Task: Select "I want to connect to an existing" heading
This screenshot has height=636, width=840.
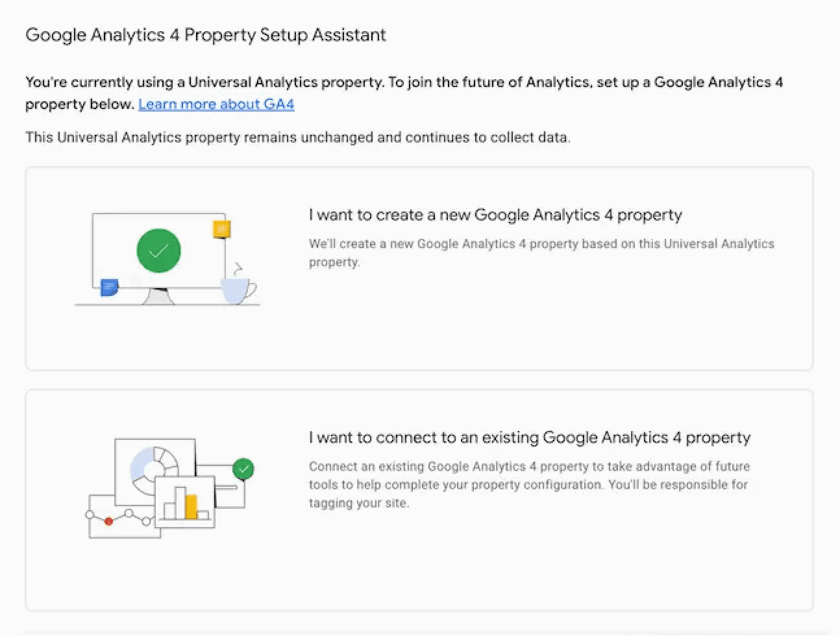Action: [529, 437]
